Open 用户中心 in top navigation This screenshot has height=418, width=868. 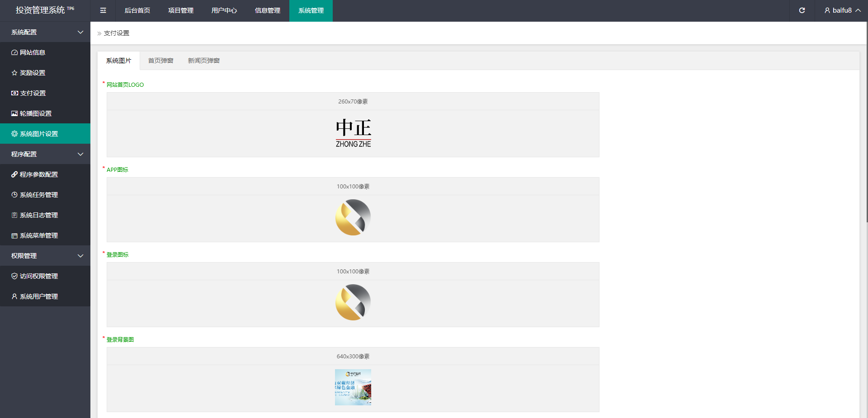224,10
